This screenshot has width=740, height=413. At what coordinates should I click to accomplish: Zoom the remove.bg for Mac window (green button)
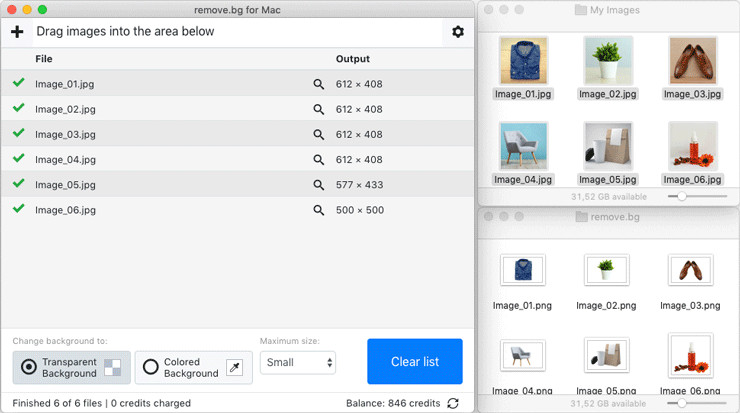[x=42, y=9]
